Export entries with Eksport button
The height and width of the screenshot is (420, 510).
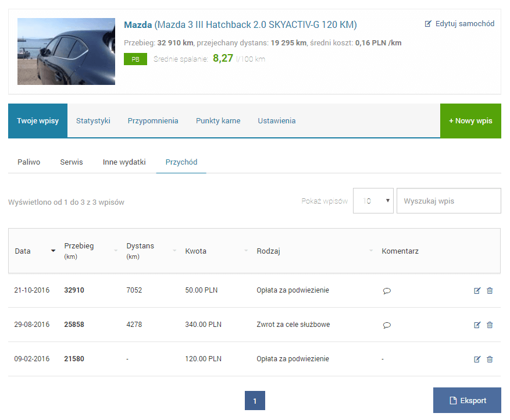coord(467,400)
